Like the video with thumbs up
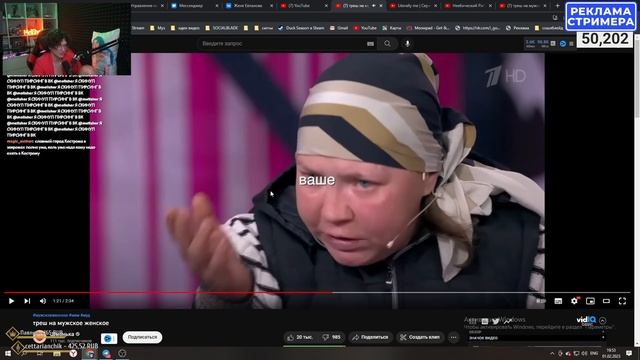640x360 pixels. click(x=300, y=337)
